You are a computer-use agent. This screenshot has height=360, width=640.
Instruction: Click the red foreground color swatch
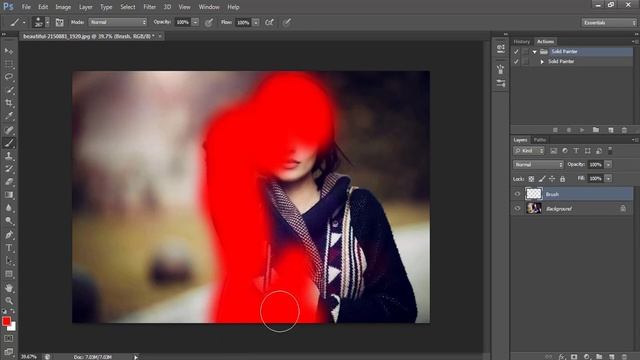6,321
